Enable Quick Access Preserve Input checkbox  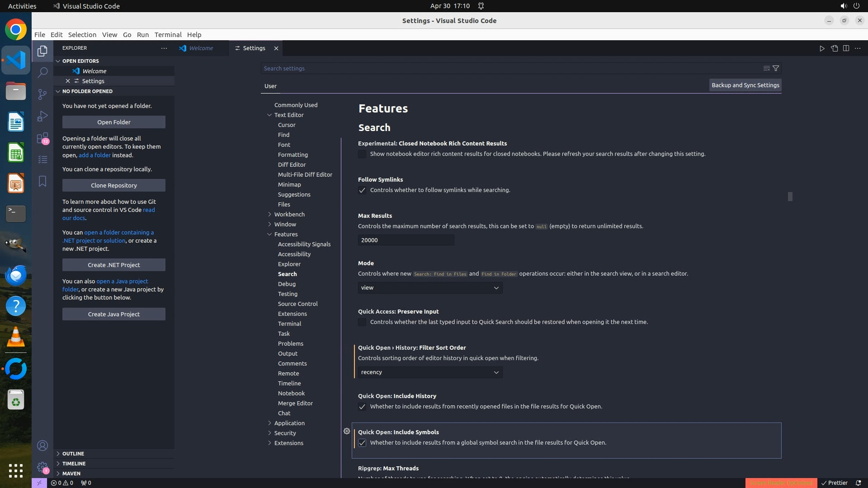[x=362, y=322]
